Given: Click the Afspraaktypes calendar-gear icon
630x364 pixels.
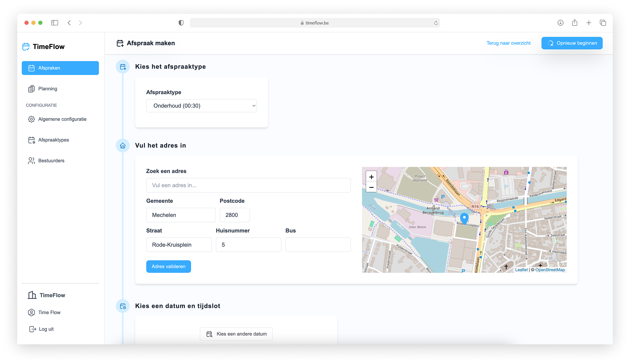Looking at the screenshot, I should [31, 140].
